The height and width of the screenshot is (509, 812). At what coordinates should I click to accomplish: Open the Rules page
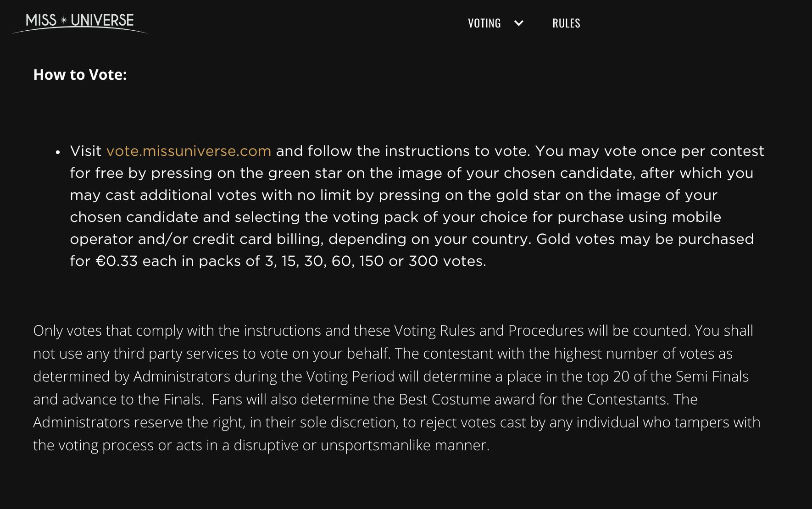point(566,23)
